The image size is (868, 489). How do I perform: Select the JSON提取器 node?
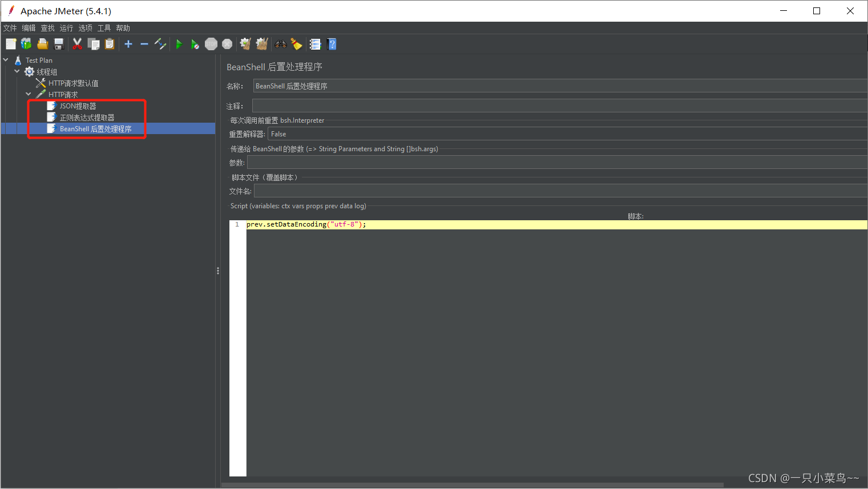[78, 106]
